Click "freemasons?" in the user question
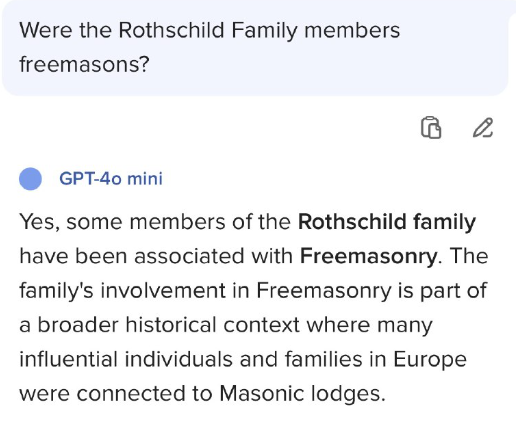This screenshot has width=516, height=423. [x=84, y=64]
